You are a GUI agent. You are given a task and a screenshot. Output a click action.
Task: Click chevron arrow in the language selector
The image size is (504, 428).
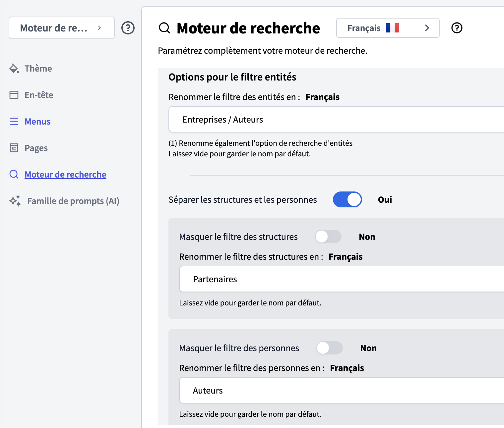pos(427,28)
